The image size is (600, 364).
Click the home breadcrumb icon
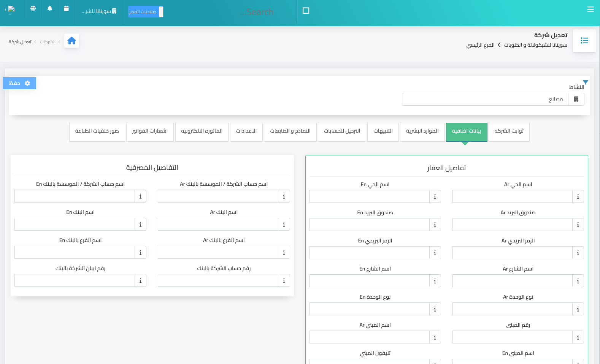(71, 41)
